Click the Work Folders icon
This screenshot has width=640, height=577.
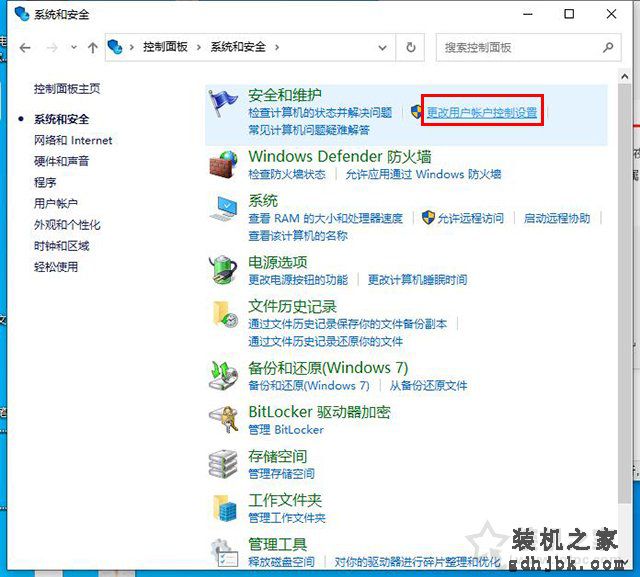(225, 508)
